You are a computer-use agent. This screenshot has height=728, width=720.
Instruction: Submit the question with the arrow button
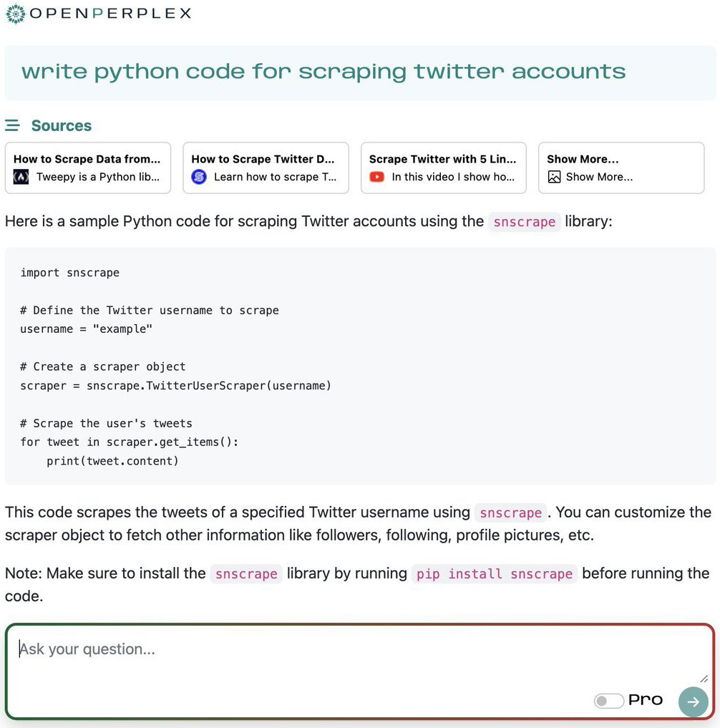point(693,702)
